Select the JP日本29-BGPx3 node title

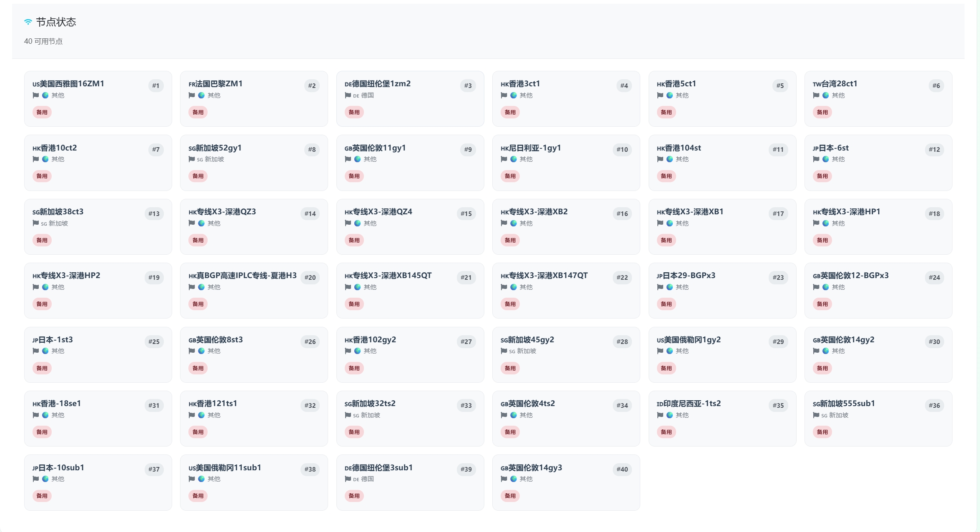point(686,276)
